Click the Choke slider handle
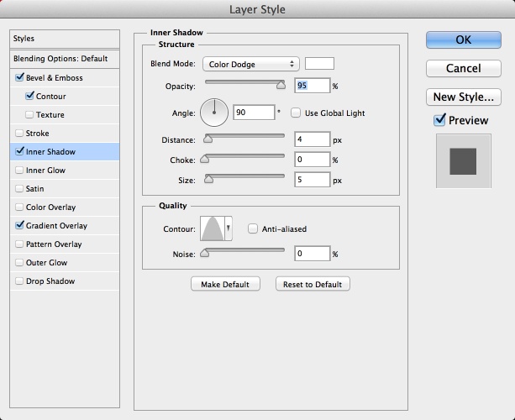Image resolution: width=515 pixels, height=420 pixels. [x=205, y=159]
